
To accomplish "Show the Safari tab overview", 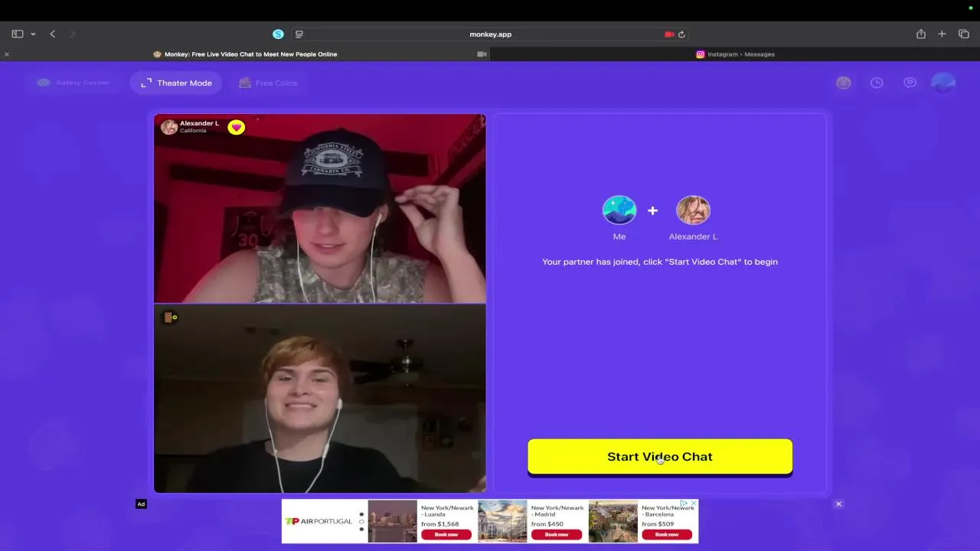I will (964, 34).
